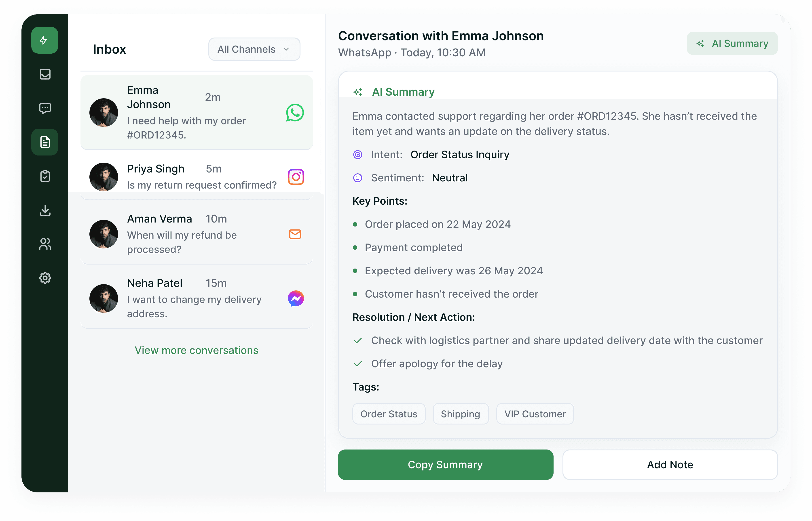Click 'Conversation with Emma Johnson' title
The height and width of the screenshot is (521, 812).
click(441, 36)
